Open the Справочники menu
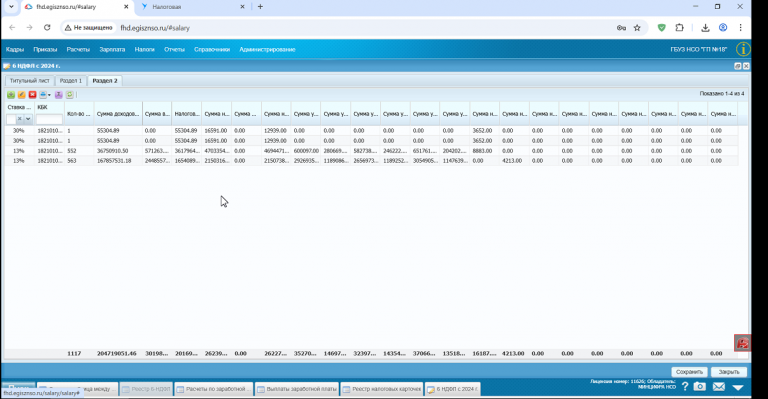Image resolution: width=768 pixels, height=399 pixels. (x=212, y=49)
